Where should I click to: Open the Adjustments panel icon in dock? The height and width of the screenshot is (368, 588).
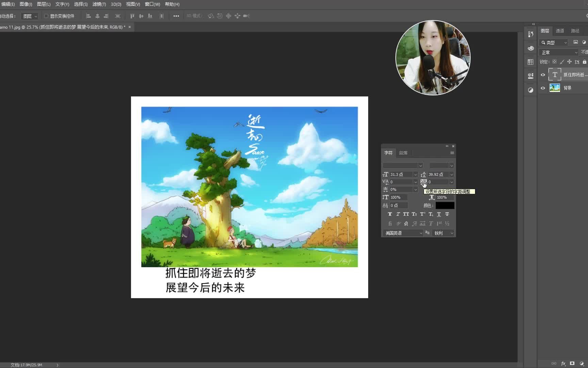point(530,90)
